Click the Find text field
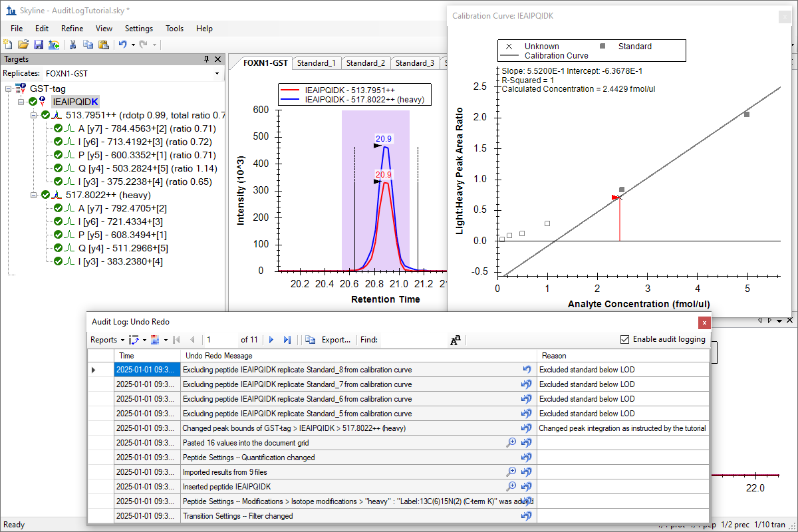Image resolution: width=798 pixels, height=532 pixels. (413, 340)
